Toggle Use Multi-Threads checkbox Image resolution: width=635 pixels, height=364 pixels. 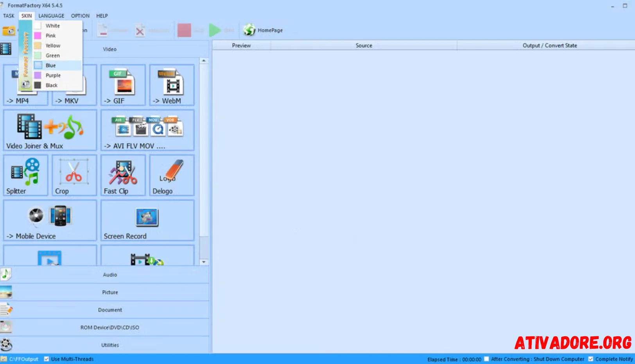tap(47, 359)
